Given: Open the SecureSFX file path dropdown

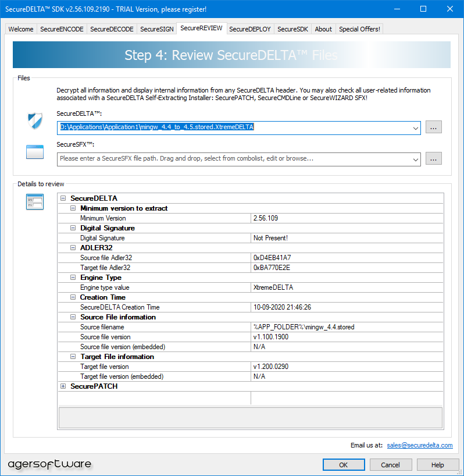Looking at the screenshot, I should point(416,159).
